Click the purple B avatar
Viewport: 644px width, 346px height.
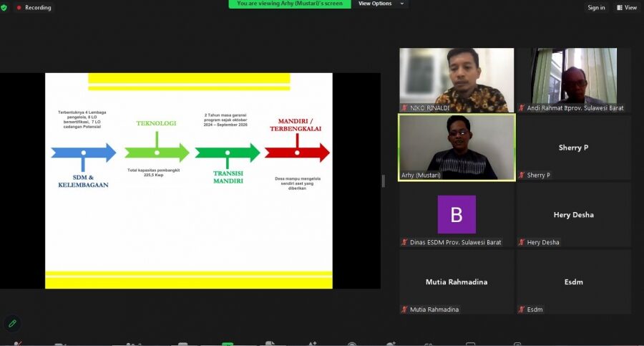[x=457, y=214]
